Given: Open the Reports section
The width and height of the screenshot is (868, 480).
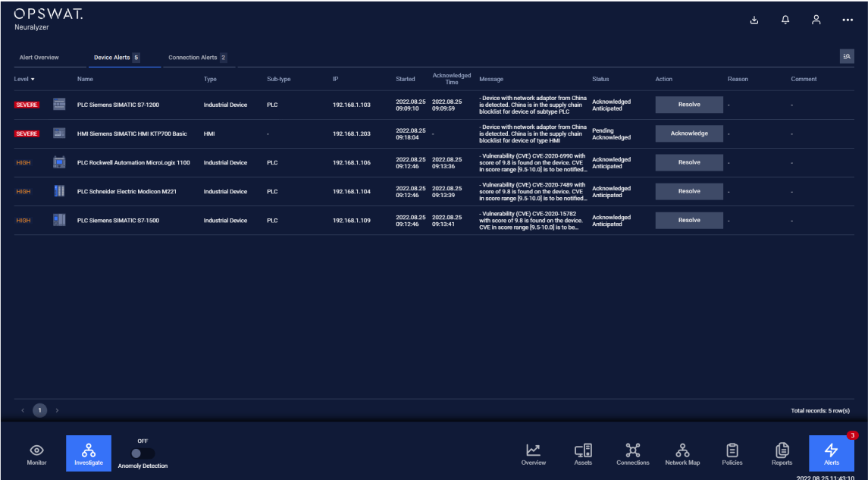Looking at the screenshot, I should click(782, 453).
